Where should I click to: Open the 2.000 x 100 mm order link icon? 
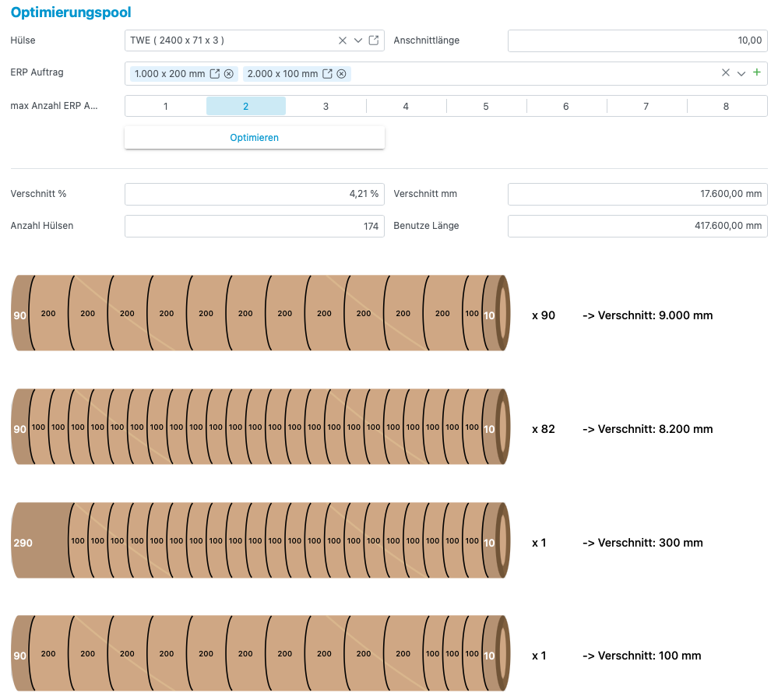(x=328, y=74)
